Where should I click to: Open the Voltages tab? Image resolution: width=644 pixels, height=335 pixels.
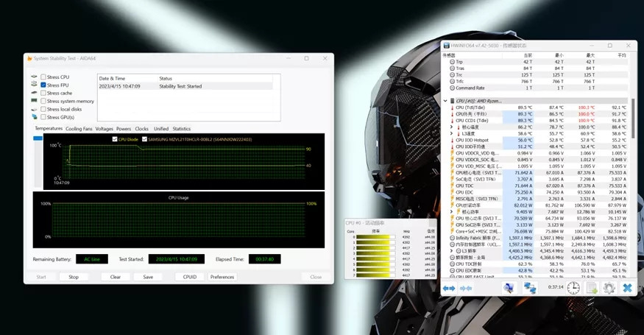pos(104,129)
